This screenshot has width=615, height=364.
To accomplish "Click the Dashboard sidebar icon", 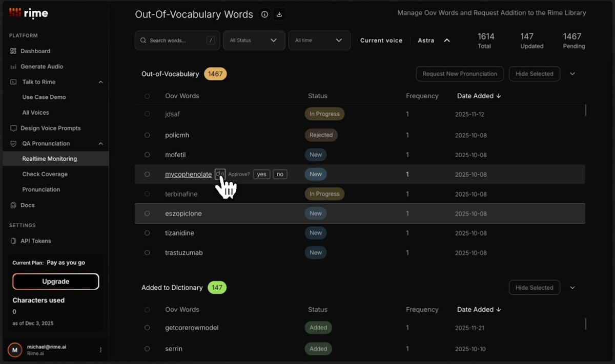I will [13, 51].
